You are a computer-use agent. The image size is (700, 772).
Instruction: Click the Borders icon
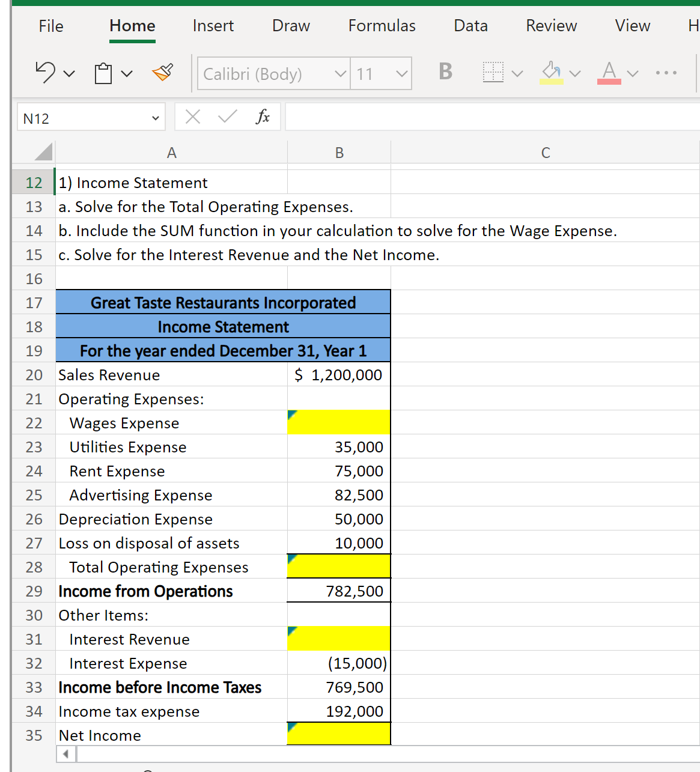[x=492, y=72]
